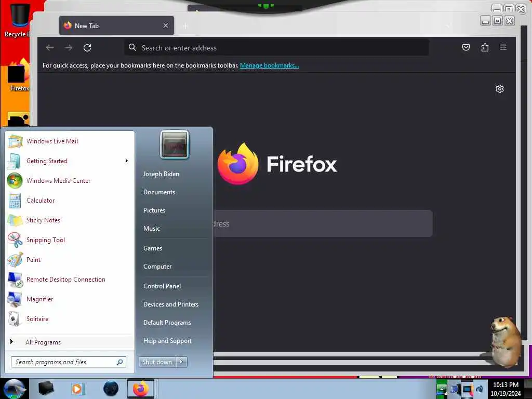Reload the current Firefox page

[x=87, y=47]
